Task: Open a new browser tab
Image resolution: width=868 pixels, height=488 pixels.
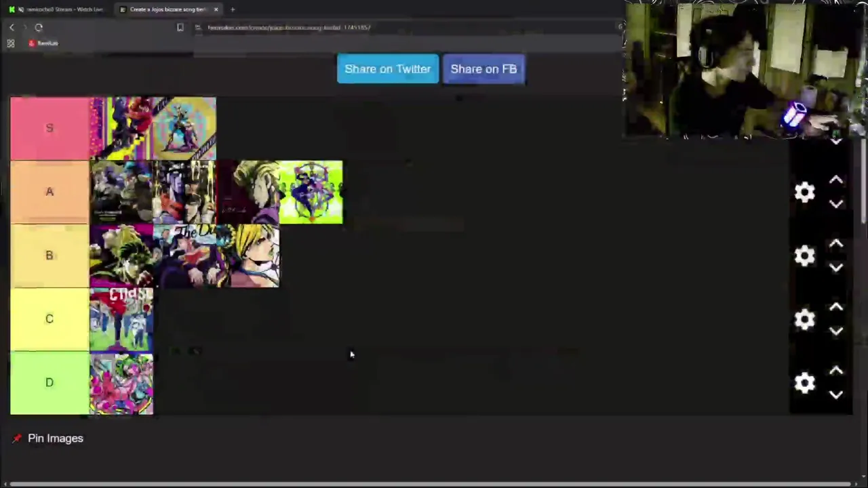Action: (x=233, y=9)
